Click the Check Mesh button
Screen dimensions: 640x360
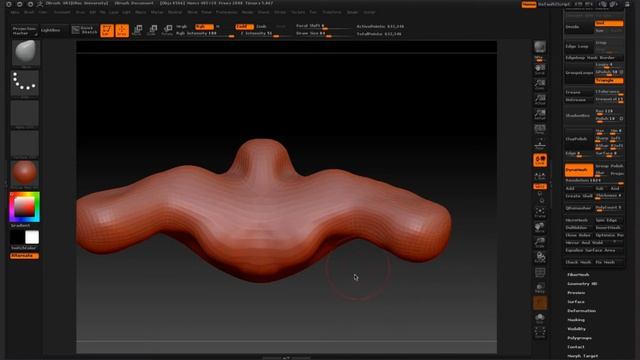point(579,262)
